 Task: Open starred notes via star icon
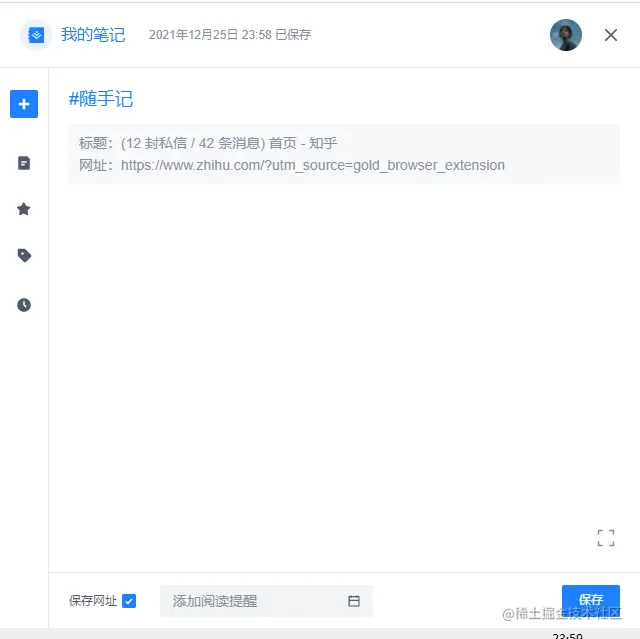(x=24, y=209)
